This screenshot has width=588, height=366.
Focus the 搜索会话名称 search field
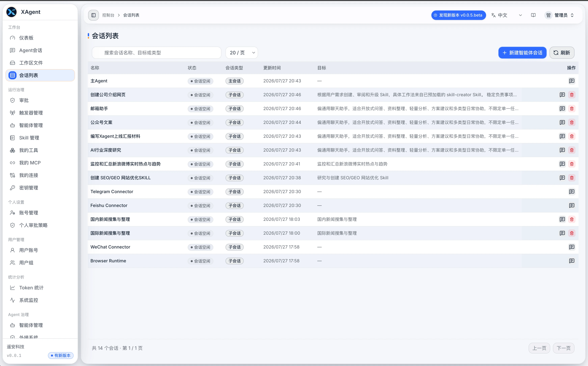(157, 53)
